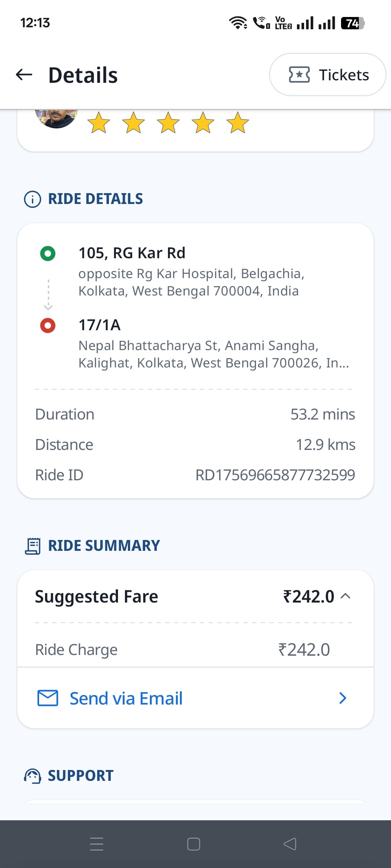The width and height of the screenshot is (391, 868).
Task: Tap the Suggested Fare ₹242.0 amount
Action: pyautogui.click(x=308, y=596)
